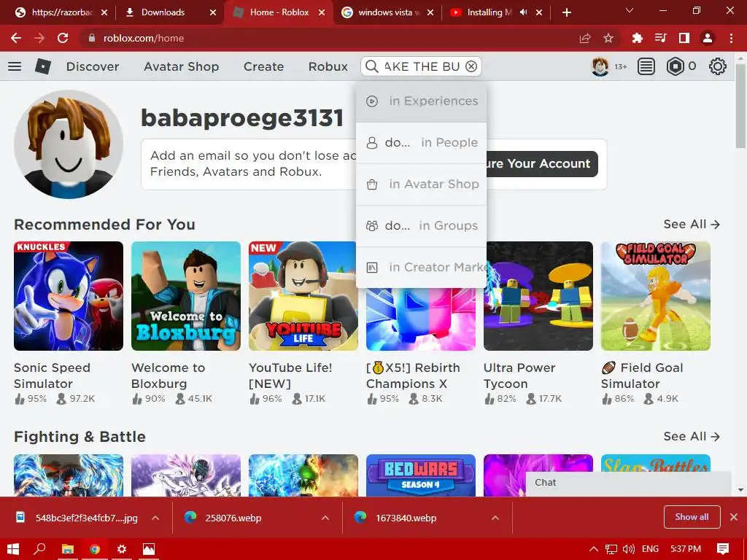Click Show all downloads button
This screenshot has height=560, width=747.
coord(692,517)
